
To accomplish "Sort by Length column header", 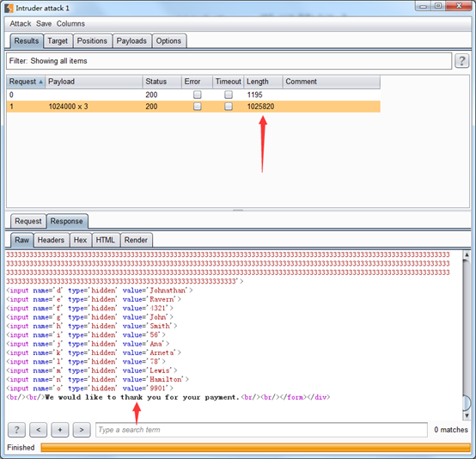I will pyautogui.click(x=263, y=82).
